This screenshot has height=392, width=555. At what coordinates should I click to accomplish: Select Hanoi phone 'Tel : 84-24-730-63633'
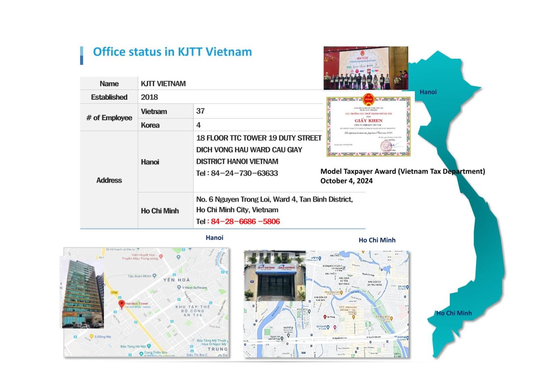(237, 173)
